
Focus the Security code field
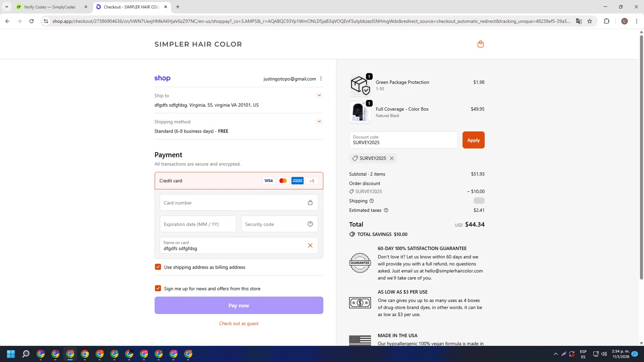click(279, 224)
